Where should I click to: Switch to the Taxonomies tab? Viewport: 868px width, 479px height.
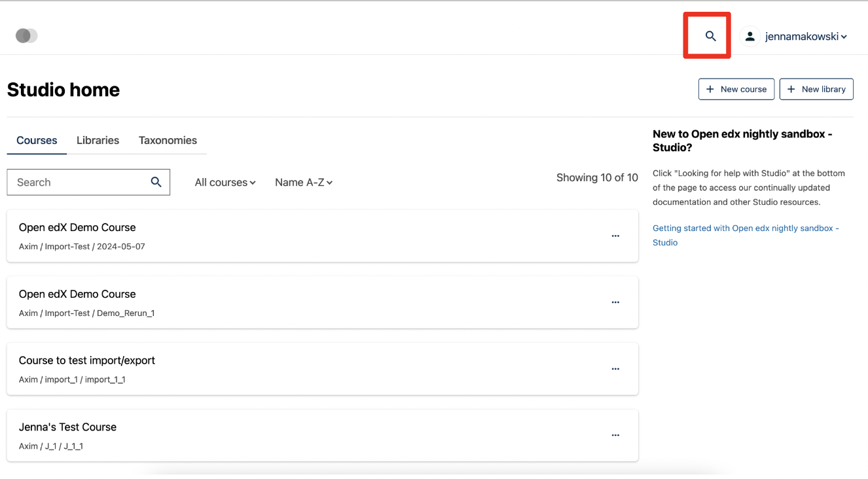coord(168,141)
